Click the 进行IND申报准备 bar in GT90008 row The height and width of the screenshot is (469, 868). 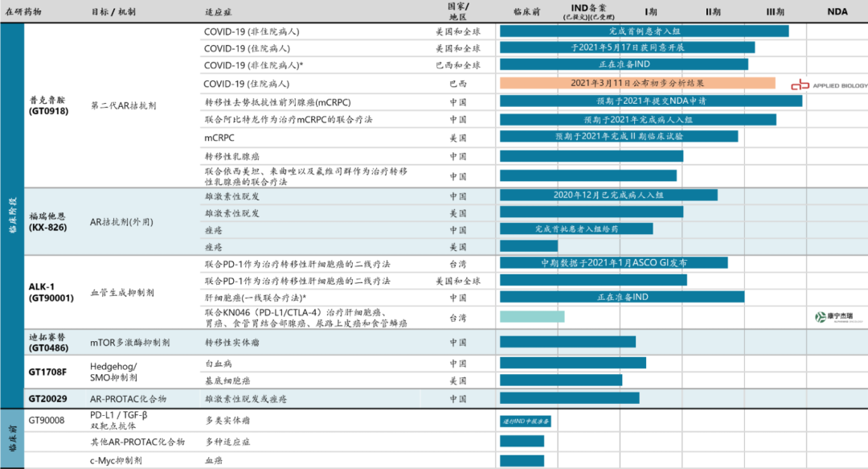pos(526,422)
